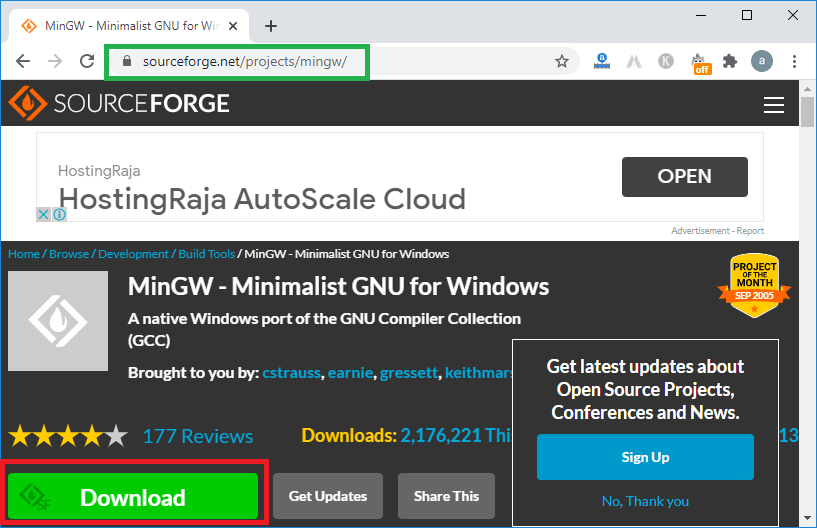
Task: Open Chrome's three-dot menu
Action: point(794,62)
